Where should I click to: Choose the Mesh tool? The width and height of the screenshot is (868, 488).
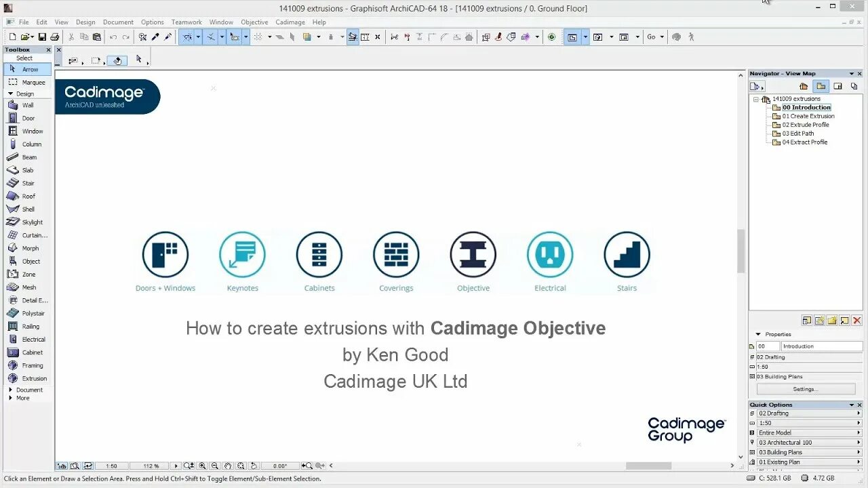(x=27, y=287)
